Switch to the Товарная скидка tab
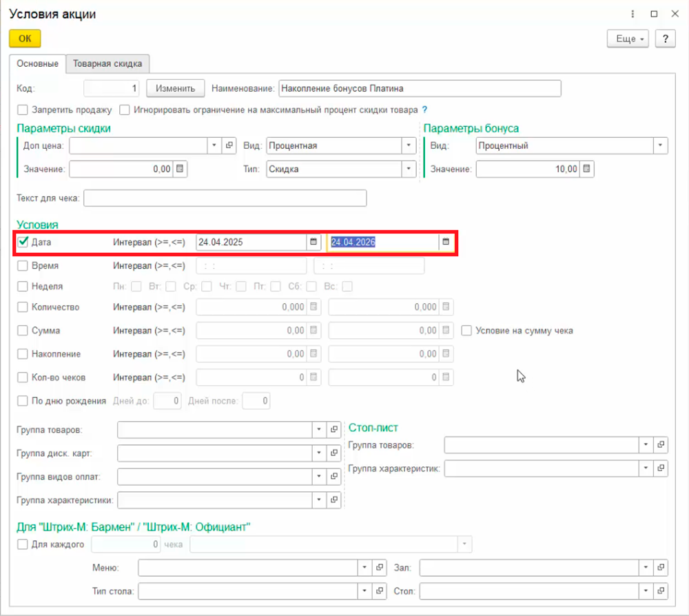Screen dimensions: 689x616 tap(107, 63)
